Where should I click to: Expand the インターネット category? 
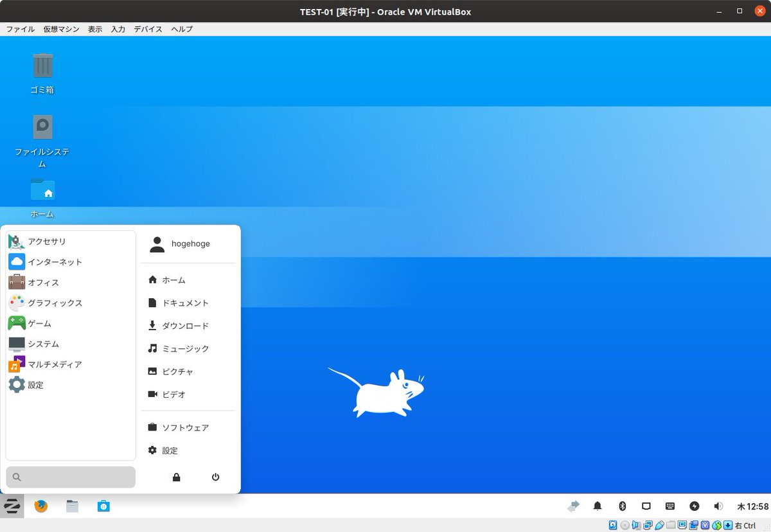tap(71, 262)
